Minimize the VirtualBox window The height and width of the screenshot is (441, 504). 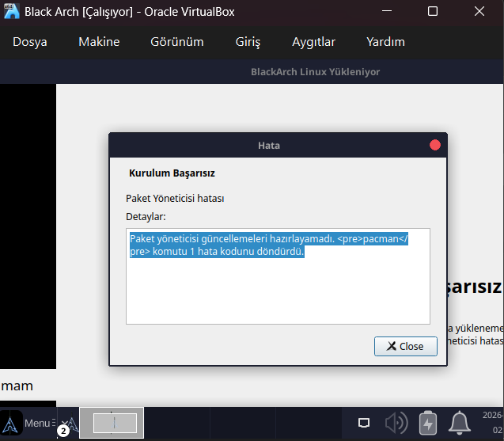tap(387, 11)
